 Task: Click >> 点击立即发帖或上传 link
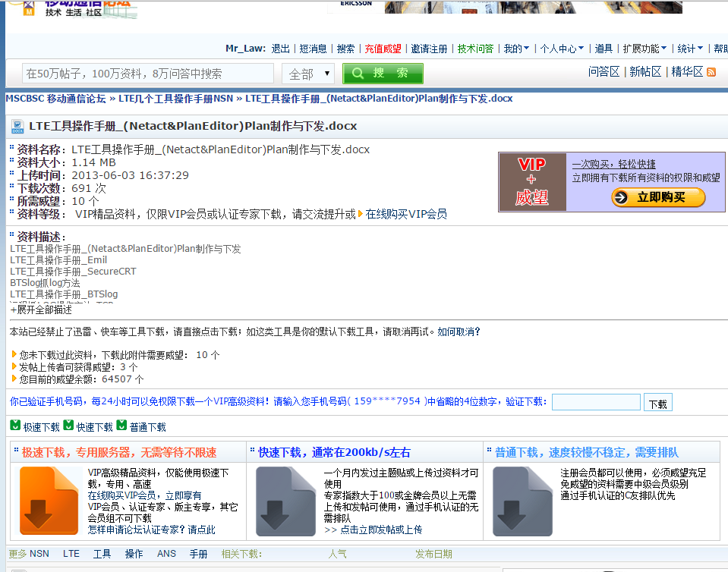[x=373, y=530]
